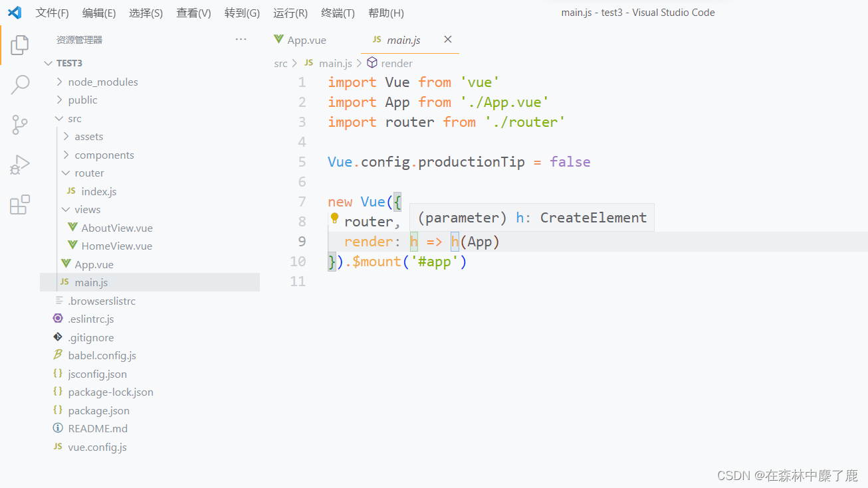The height and width of the screenshot is (488, 868).
Task: Open the 文件(F) menu
Action: 52,13
